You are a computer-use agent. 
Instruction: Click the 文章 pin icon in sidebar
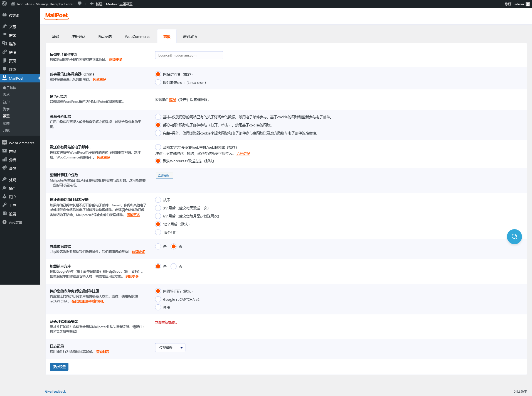pos(4,26)
